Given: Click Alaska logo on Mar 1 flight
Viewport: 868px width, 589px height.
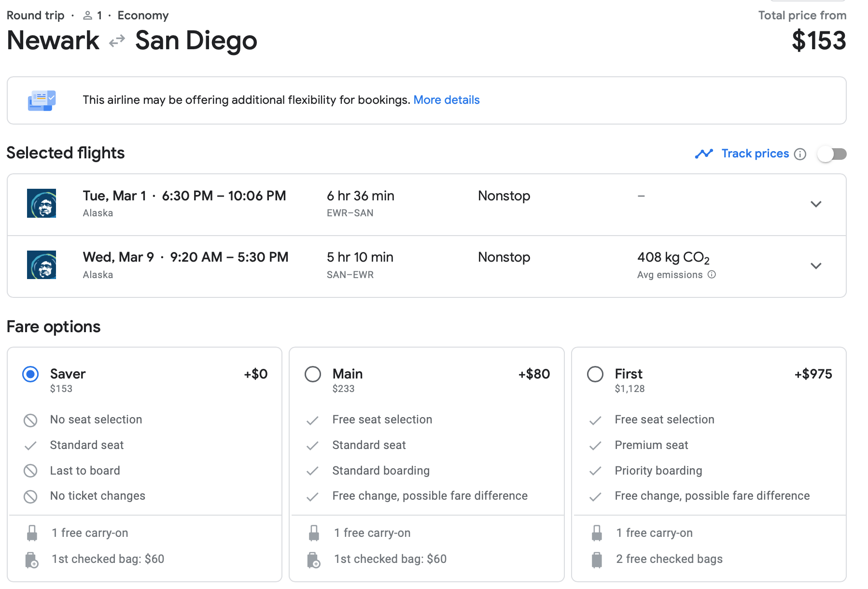Looking at the screenshot, I should point(42,203).
